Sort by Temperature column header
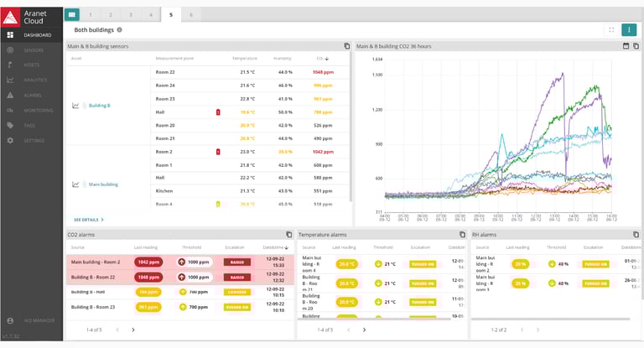Viewport: 644px width, 348px height. pos(245,59)
